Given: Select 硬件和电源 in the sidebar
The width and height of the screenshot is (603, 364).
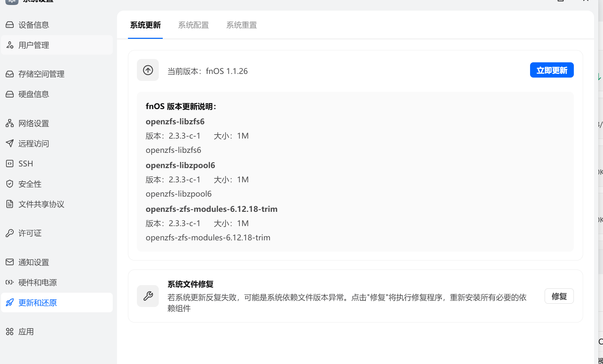Looking at the screenshot, I should 57,282.
